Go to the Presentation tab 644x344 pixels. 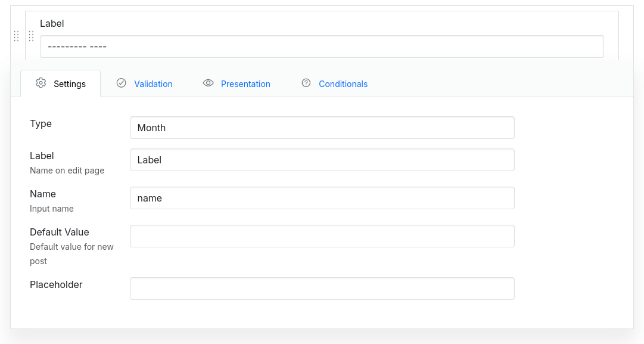(245, 84)
